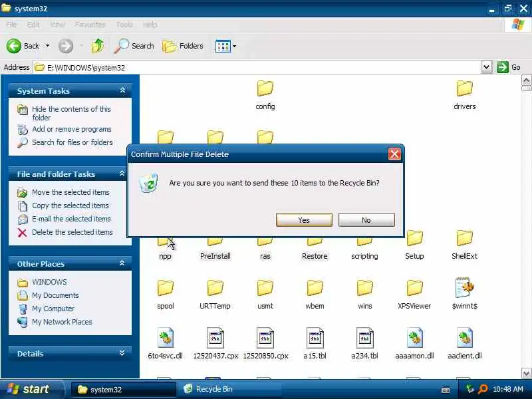Select the 12520850.cpx file icon
Viewport: 532px width, 399px height.
(x=265, y=338)
